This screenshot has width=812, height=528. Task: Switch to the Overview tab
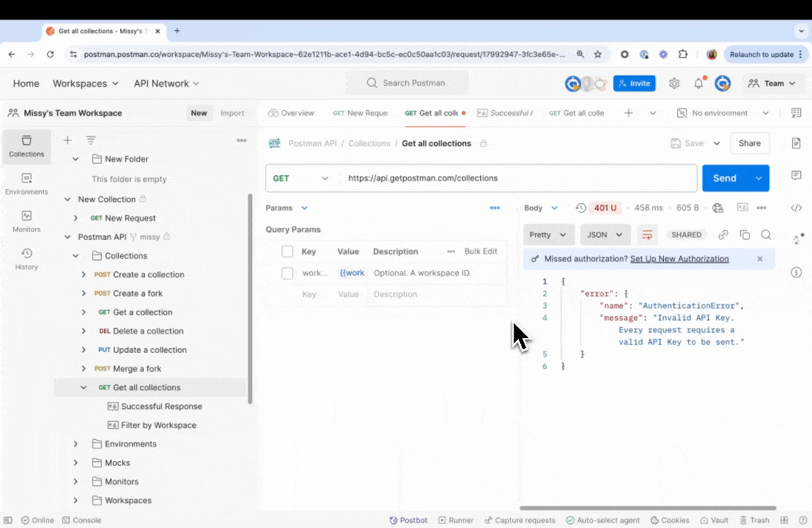pos(291,113)
